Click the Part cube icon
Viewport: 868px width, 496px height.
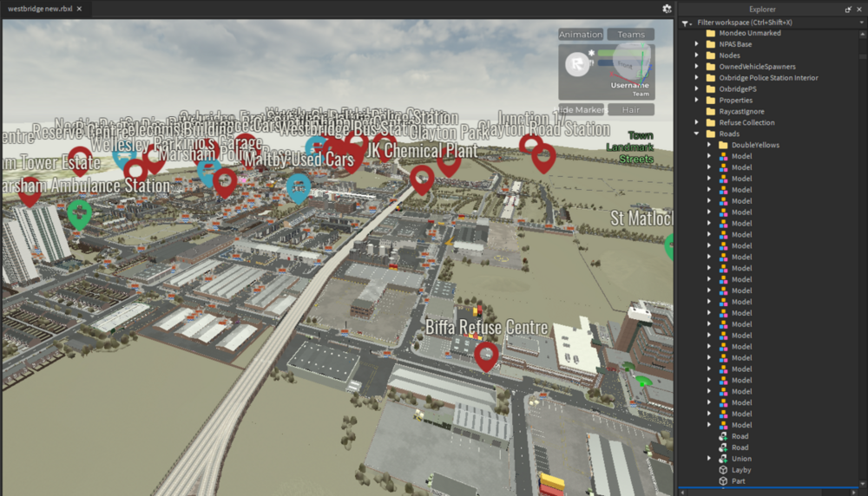pos(723,481)
